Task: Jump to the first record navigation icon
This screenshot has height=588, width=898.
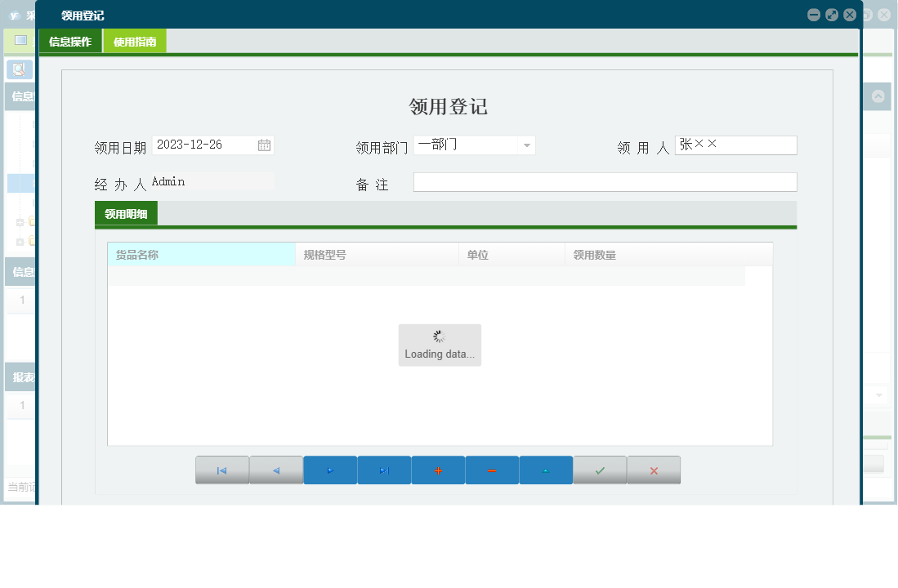Action: coord(222,470)
